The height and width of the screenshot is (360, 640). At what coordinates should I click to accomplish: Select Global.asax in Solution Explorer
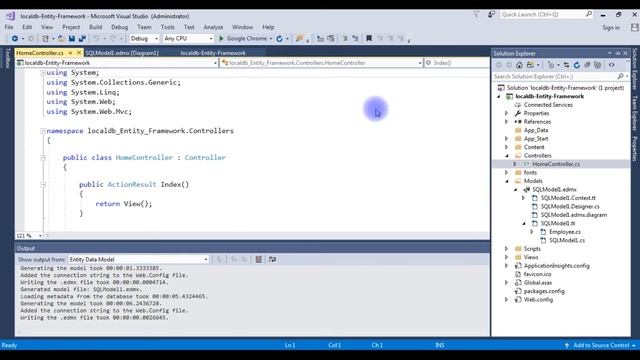click(x=538, y=282)
